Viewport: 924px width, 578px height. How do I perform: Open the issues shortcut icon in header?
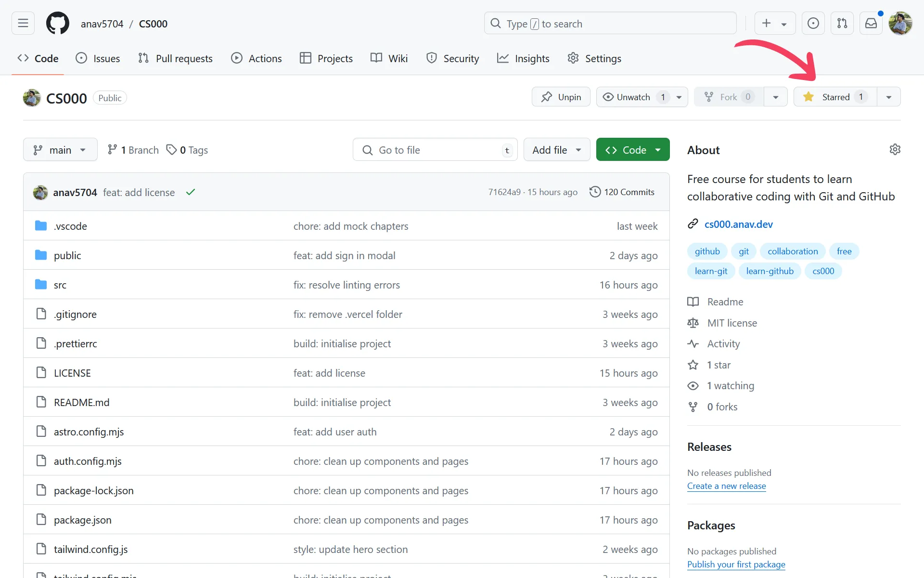click(813, 23)
